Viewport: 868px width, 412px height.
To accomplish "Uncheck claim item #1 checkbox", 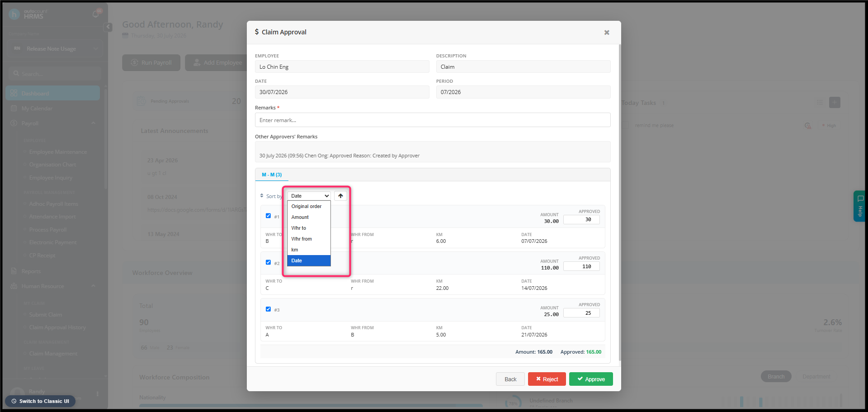I will [x=268, y=216].
